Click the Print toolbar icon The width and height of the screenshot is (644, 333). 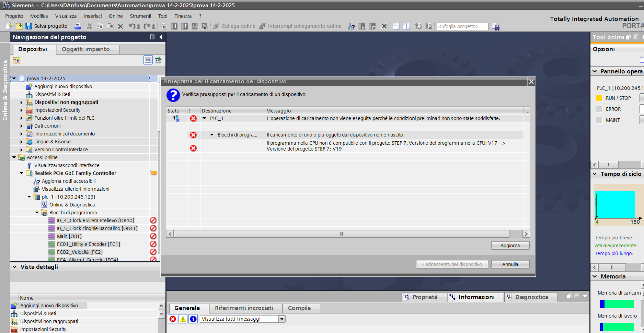78,26
